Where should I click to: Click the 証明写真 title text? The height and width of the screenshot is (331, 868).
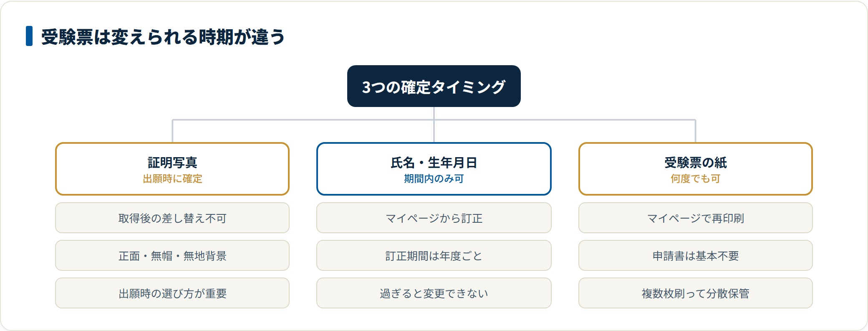[172, 162]
